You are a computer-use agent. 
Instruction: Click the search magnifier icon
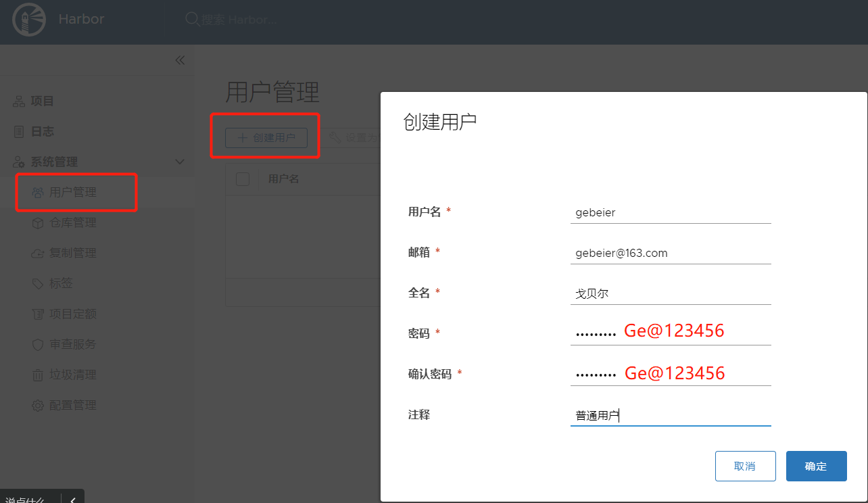click(192, 19)
